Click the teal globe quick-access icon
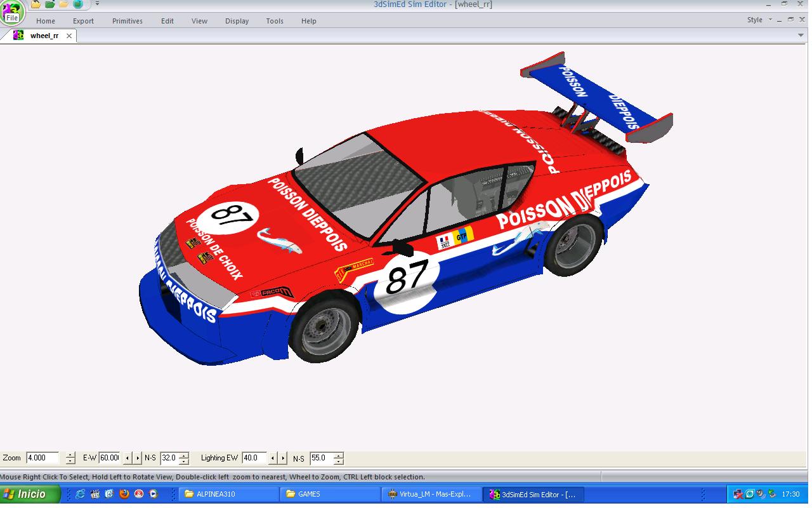Viewport: 812px width, 508px height. [x=78, y=4]
